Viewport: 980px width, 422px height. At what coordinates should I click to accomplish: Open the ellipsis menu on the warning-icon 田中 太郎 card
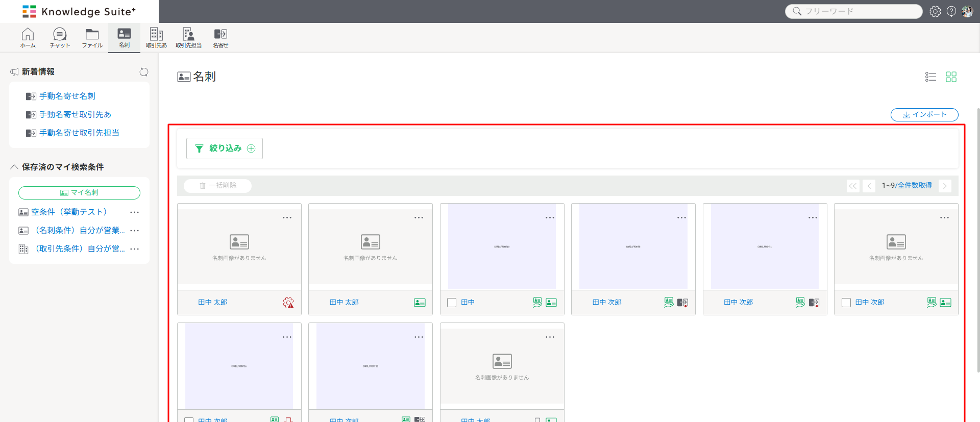point(287,218)
